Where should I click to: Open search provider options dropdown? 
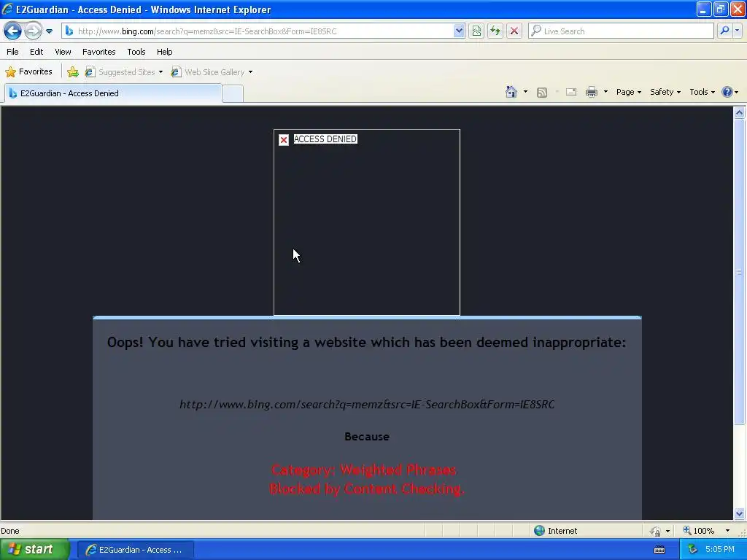[x=738, y=31]
